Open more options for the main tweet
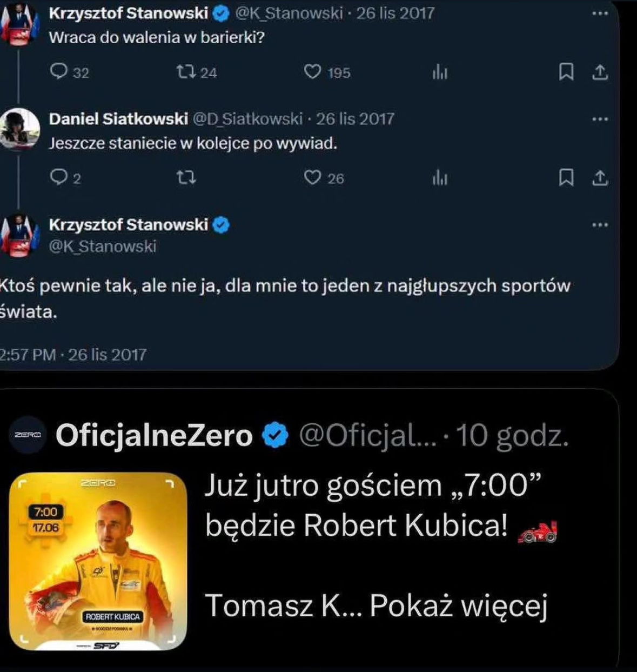The image size is (637, 672). point(600,224)
